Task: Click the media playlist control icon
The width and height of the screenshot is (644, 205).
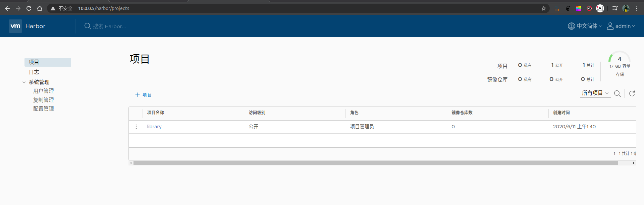Action: click(x=615, y=8)
